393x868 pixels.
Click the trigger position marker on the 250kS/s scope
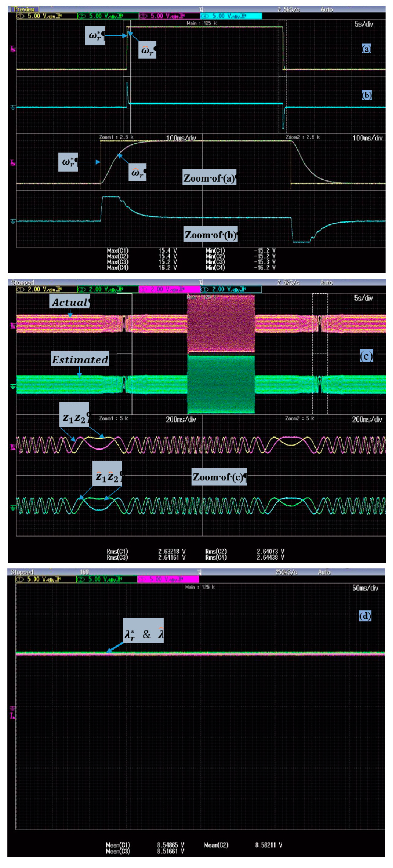pyautogui.click(x=200, y=572)
